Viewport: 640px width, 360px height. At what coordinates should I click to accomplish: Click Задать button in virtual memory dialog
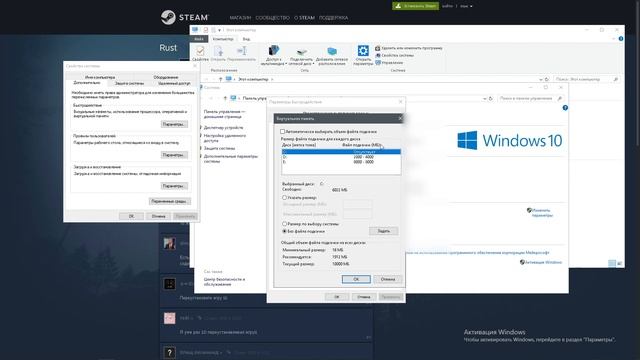coord(383,231)
